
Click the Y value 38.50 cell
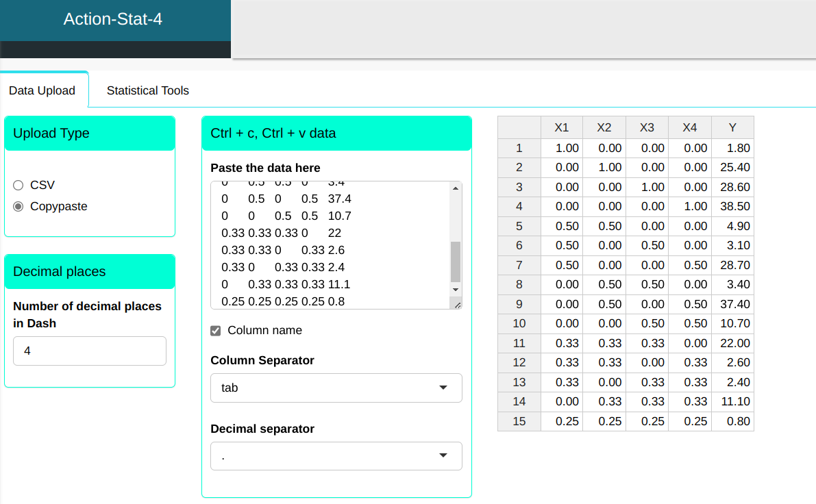coord(732,206)
